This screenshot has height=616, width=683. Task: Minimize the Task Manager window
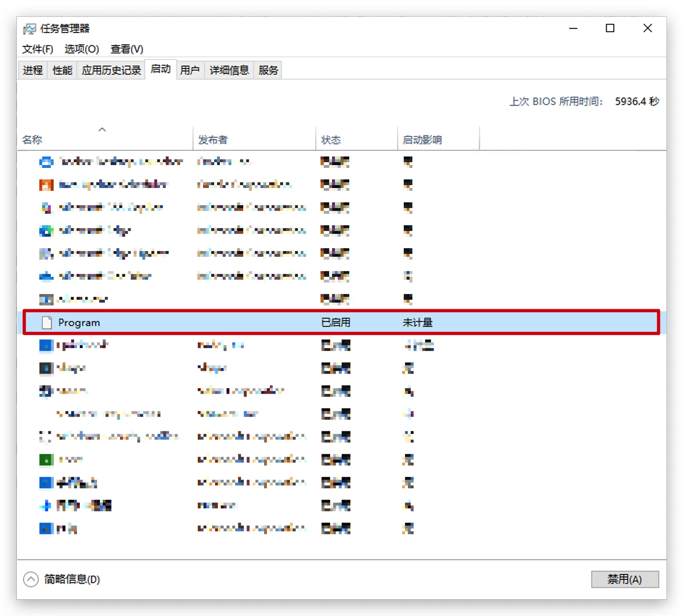coord(573,28)
